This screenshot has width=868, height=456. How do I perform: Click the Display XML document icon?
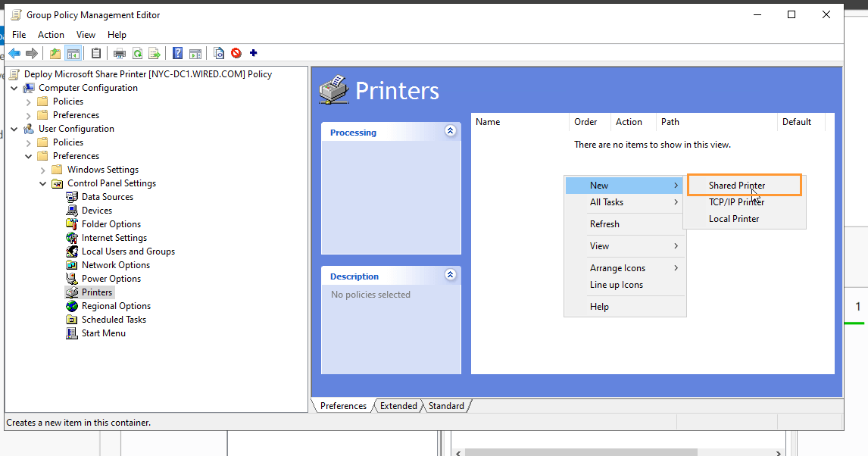pos(219,53)
